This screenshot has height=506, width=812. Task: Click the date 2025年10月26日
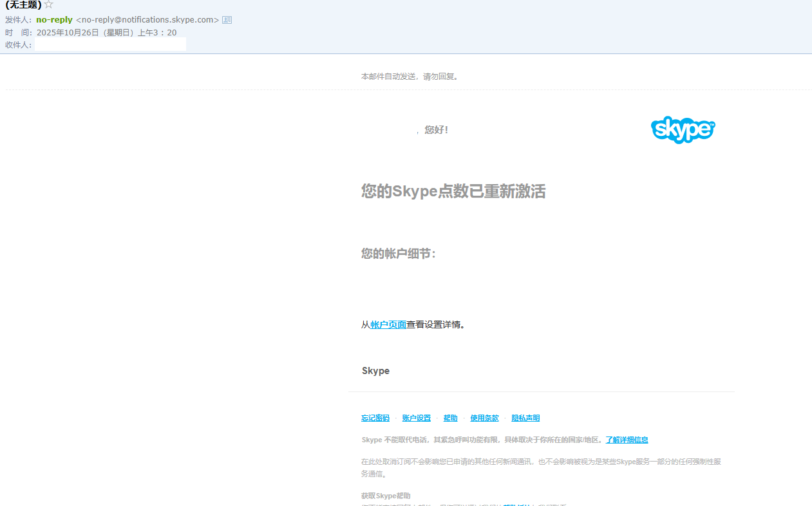pos(66,32)
